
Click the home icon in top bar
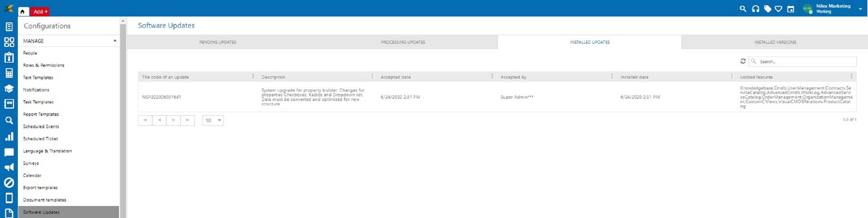[23, 11]
